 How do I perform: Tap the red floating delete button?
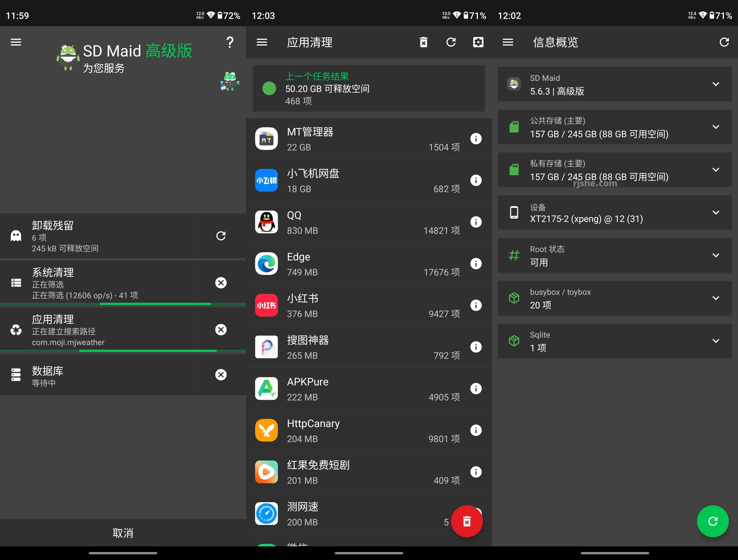click(x=467, y=521)
